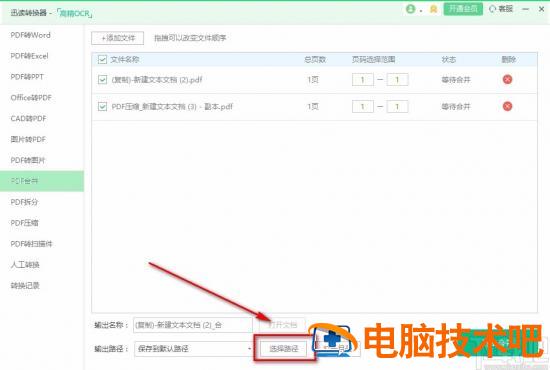Switch to PDF转图片 in sidebar
Image resolution: width=550 pixels, height=370 pixels.
pos(28,160)
